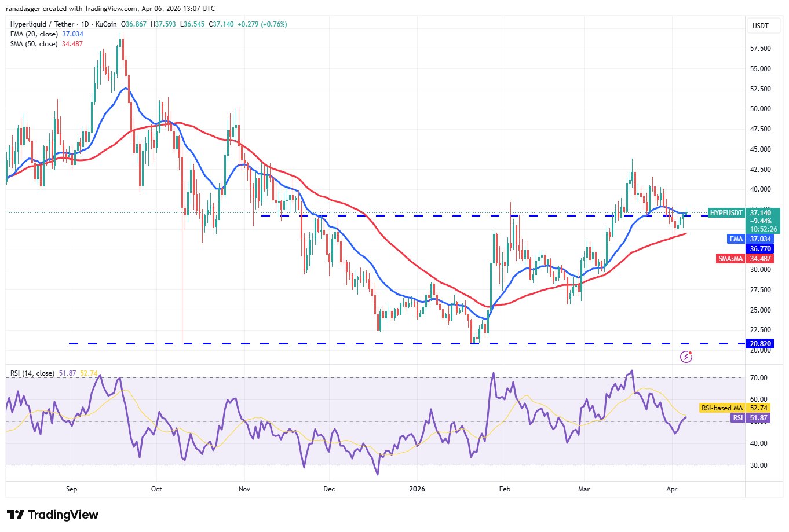The width and height of the screenshot is (789, 532).
Task: Click the 2026 label on time axis
Action: pyautogui.click(x=417, y=489)
